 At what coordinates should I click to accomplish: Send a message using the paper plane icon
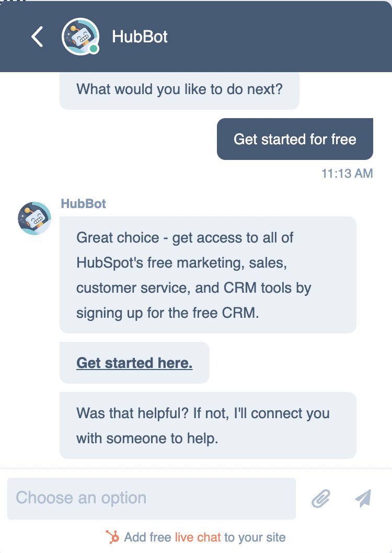tap(363, 499)
